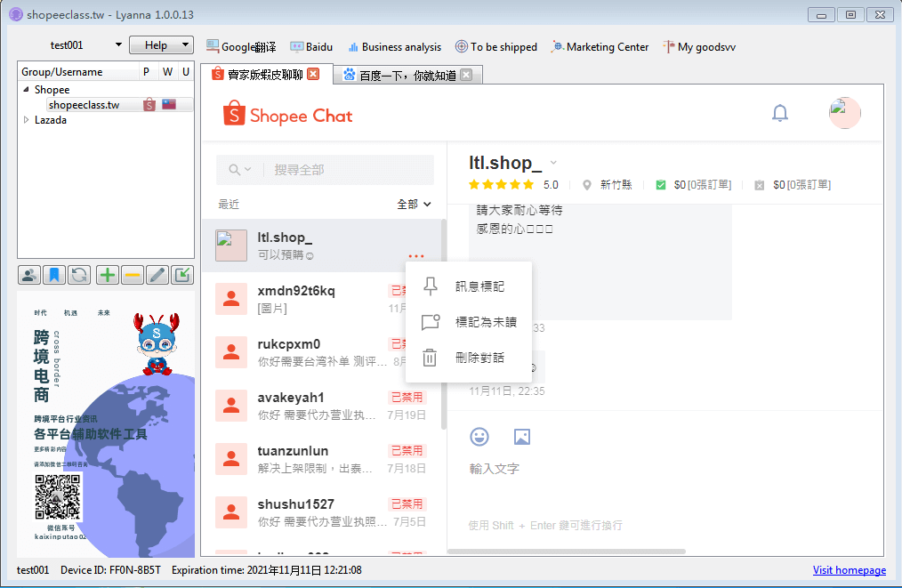Image resolution: width=902 pixels, height=588 pixels.
Task: Click the three red dots on ltl.shop_ row
Action: [416, 255]
